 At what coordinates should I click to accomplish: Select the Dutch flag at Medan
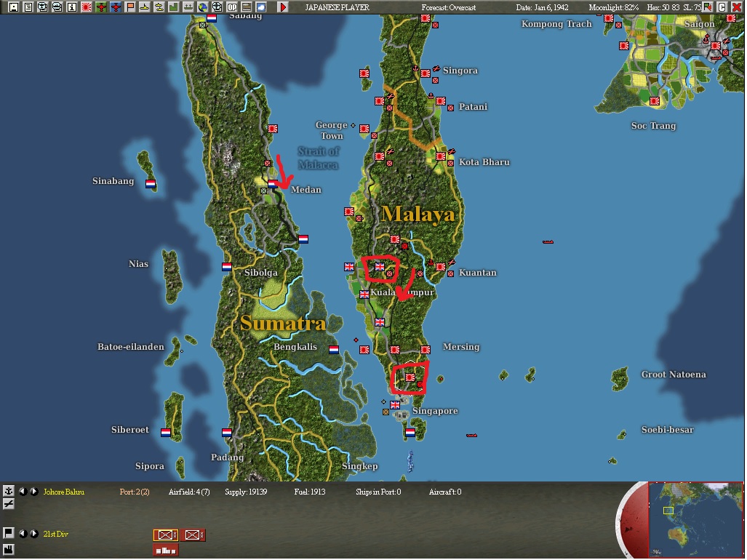coord(273,184)
